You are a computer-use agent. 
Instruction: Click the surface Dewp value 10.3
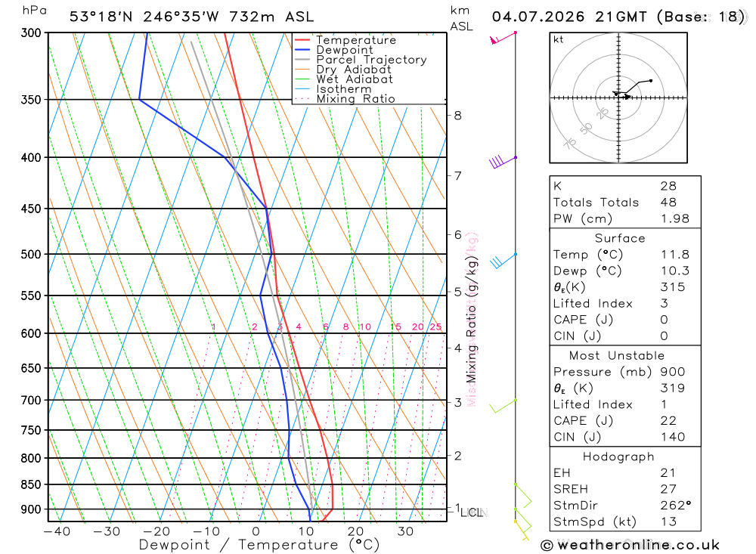[675, 271]
